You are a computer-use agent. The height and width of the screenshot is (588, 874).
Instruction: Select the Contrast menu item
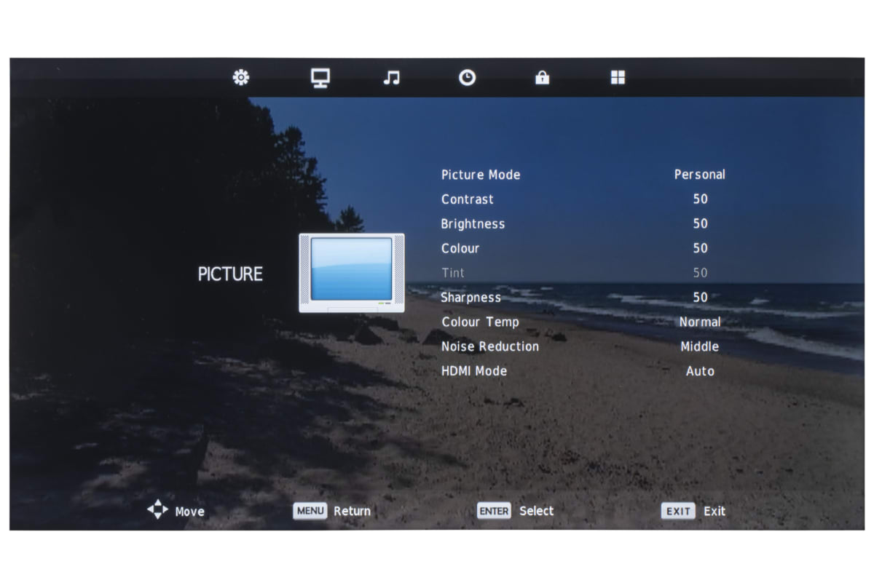pos(468,199)
